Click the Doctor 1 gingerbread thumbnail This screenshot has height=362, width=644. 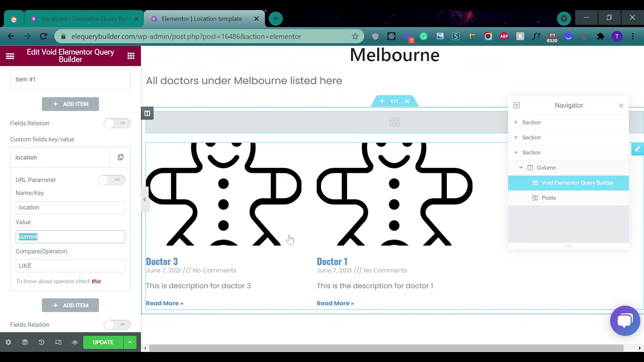coord(394,194)
